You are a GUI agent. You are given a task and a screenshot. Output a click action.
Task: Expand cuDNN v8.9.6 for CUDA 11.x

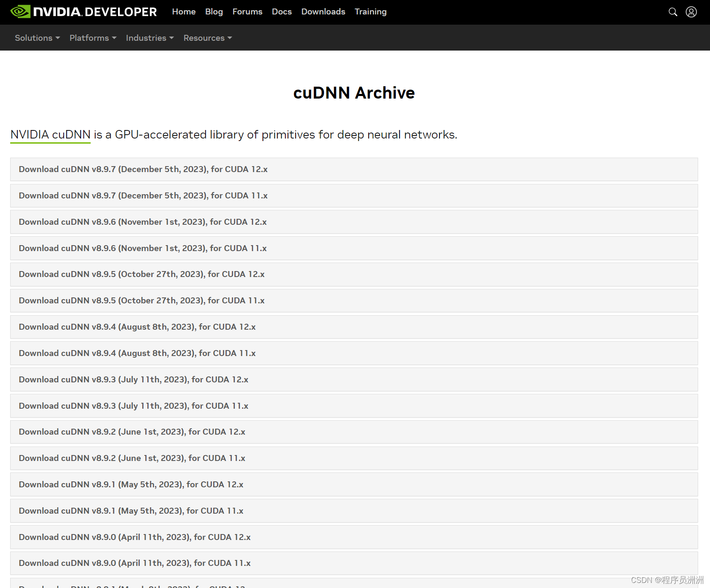point(354,248)
